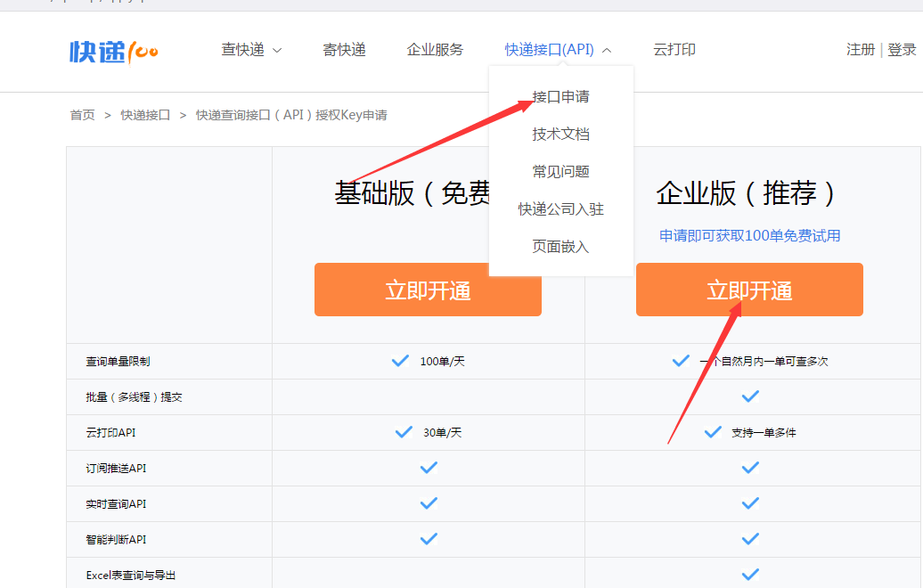Click 立即开通 under 企业版
Image resolution: width=923 pixels, height=588 pixels.
point(749,290)
